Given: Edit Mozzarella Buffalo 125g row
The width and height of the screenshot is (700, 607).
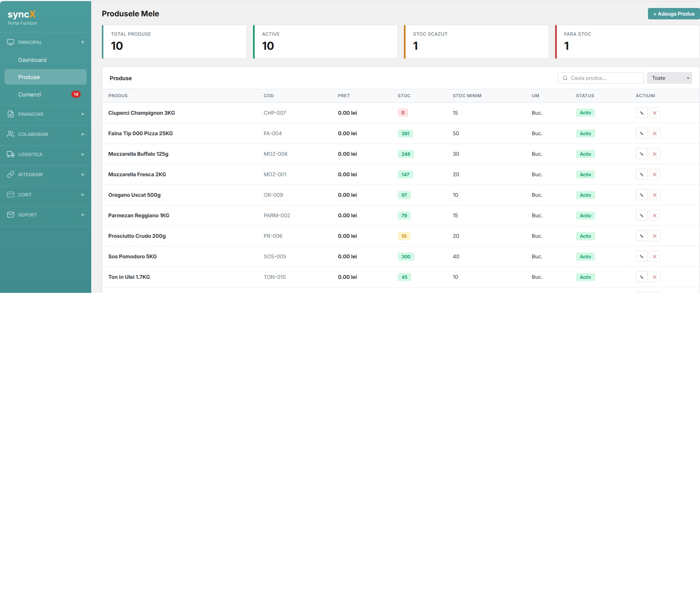Looking at the screenshot, I should click(x=641, y=154).
